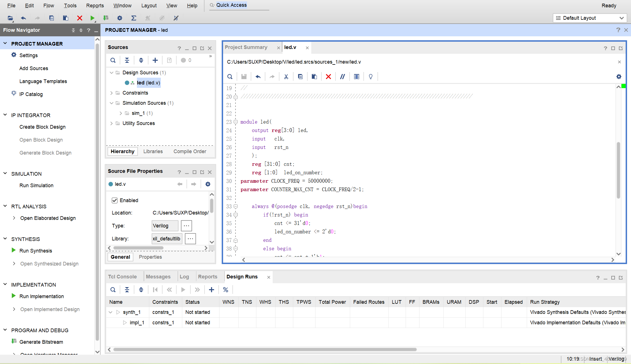Image resolution: width=631 pixels, height=364 pixels.
Task: Collapse the module led fold marker
Action: coord(236,122)
